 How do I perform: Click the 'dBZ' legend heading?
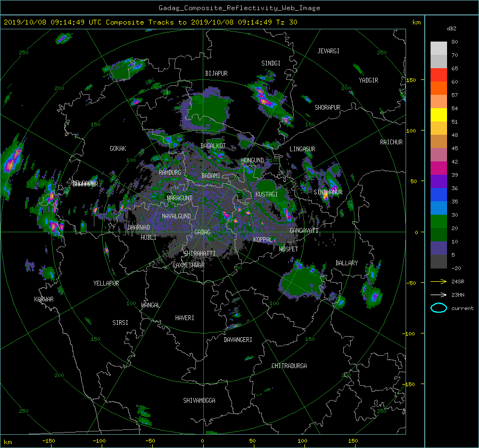(x=451, y=28)
